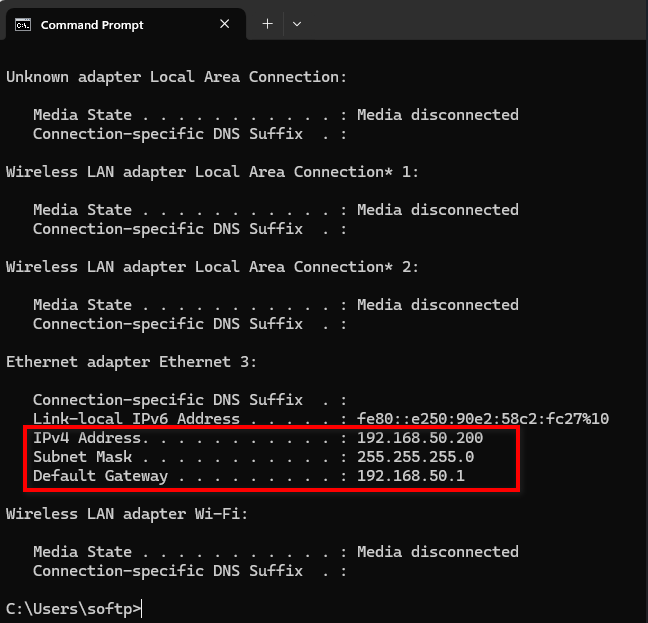The image size is (648, 623).
Task: Click the Command Prompt tab icon
Action: click(23, 24)
